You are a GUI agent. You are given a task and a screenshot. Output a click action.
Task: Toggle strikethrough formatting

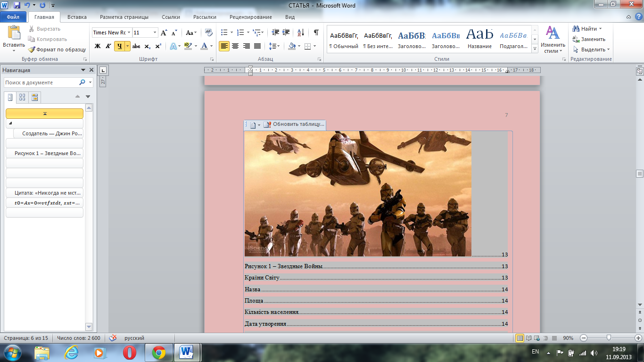136,46
